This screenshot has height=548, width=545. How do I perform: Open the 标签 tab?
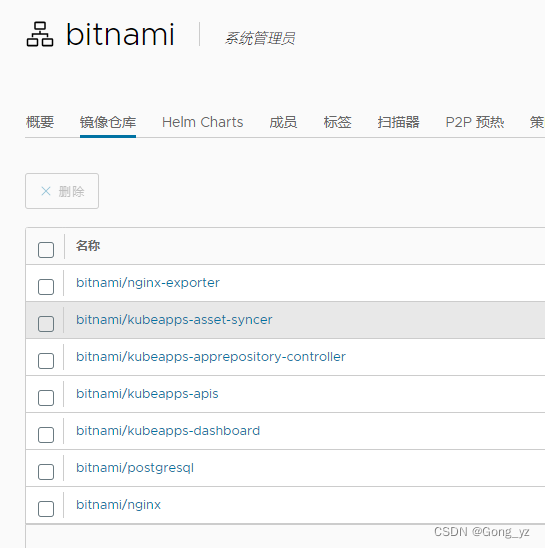coord(337,122)
